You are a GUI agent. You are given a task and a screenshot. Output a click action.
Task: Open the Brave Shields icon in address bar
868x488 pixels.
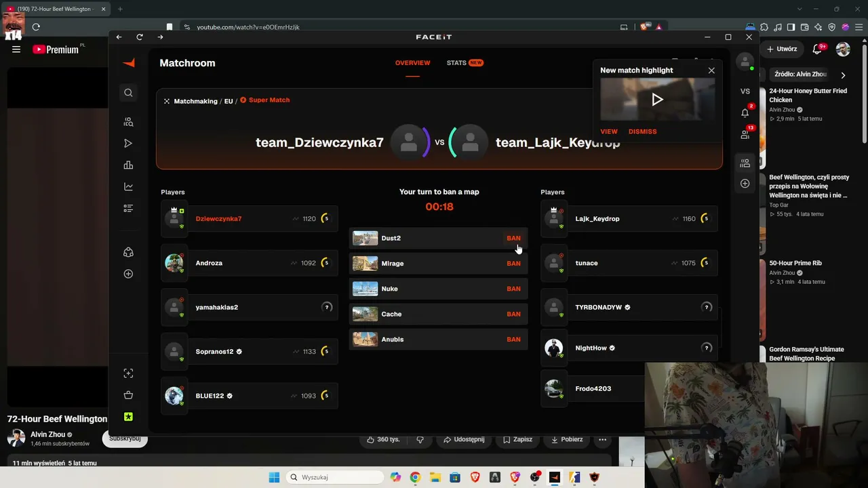644,27
